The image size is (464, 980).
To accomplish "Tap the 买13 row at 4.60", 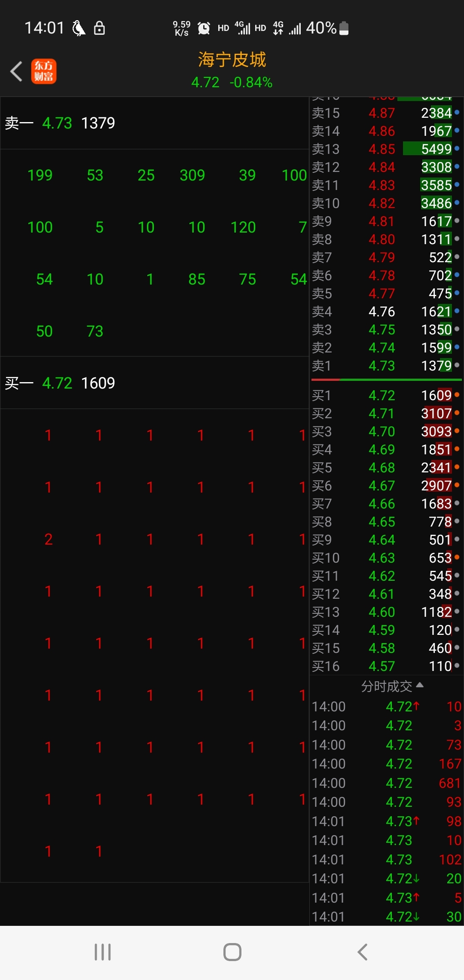I will click(x=386, y=612).
